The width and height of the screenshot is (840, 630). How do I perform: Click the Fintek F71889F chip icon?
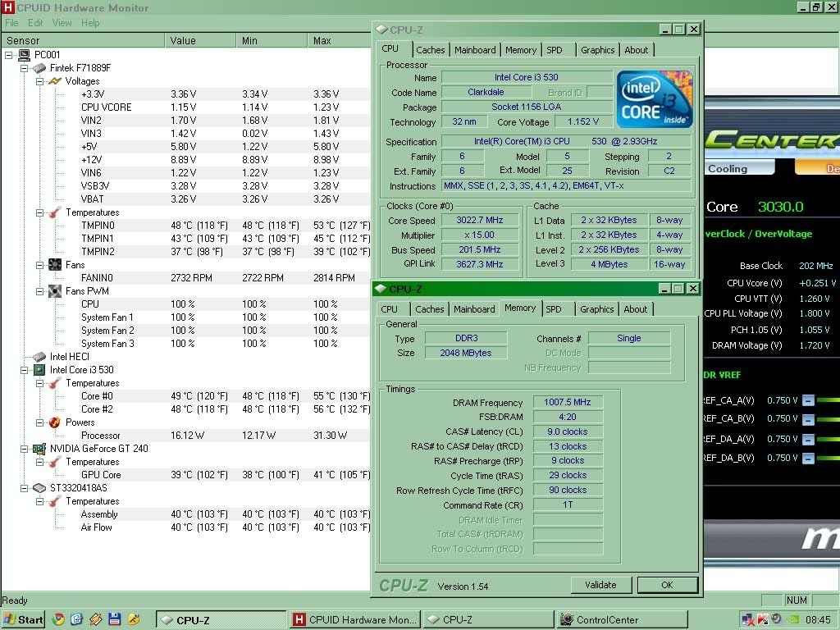39,68
